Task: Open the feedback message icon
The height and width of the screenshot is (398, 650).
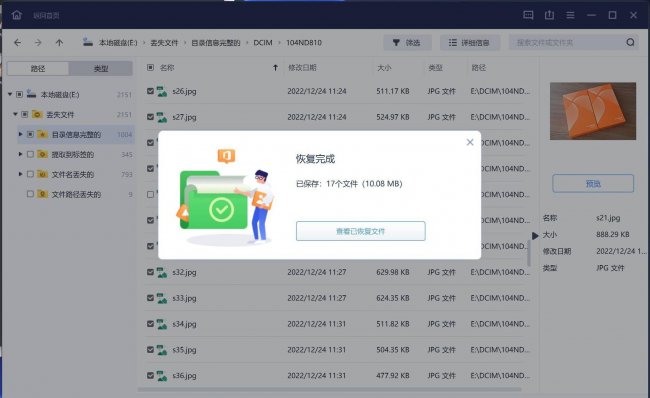Action: click(x=528, y=15)
